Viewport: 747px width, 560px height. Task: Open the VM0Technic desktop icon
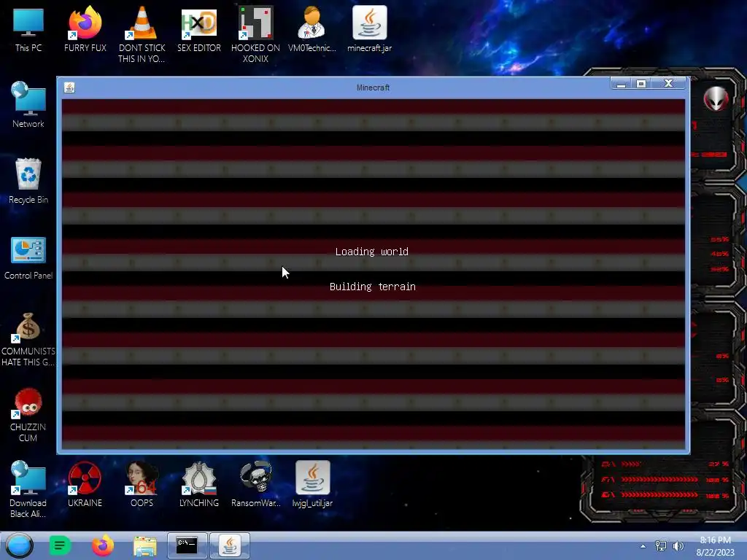point(312,28)
